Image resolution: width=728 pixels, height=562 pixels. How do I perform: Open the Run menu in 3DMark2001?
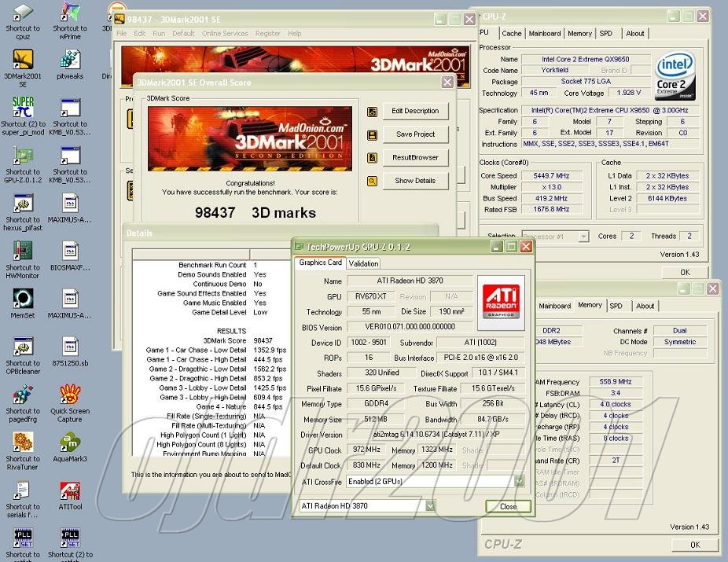[159, 34]
